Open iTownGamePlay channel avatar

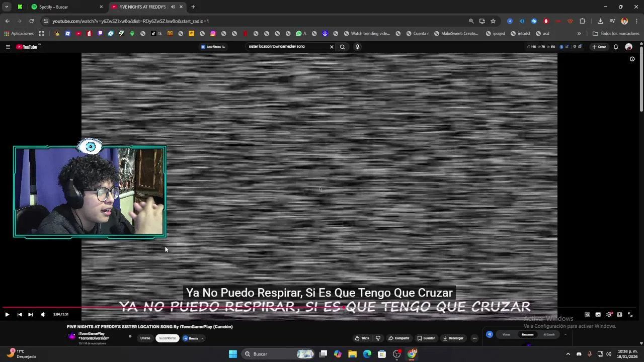[x=72, y=336]
